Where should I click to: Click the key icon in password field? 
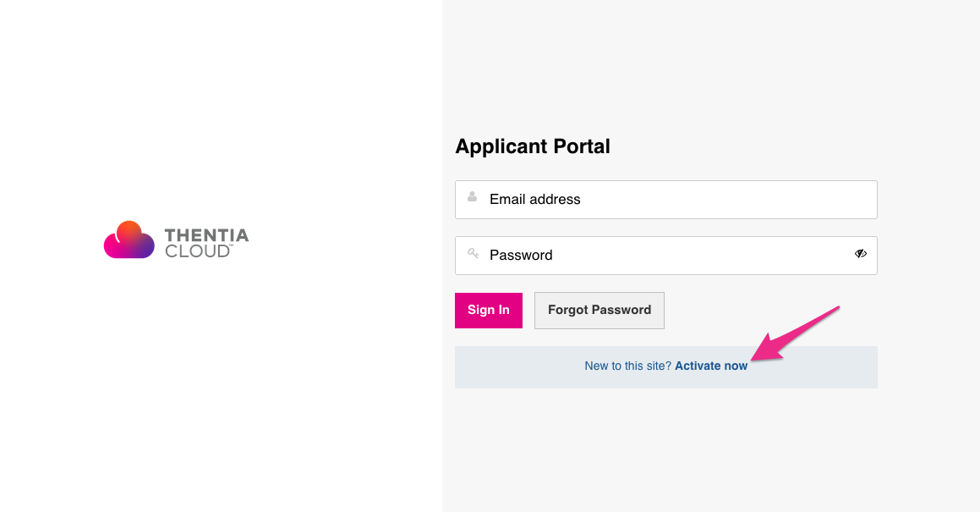coord(474,254)
